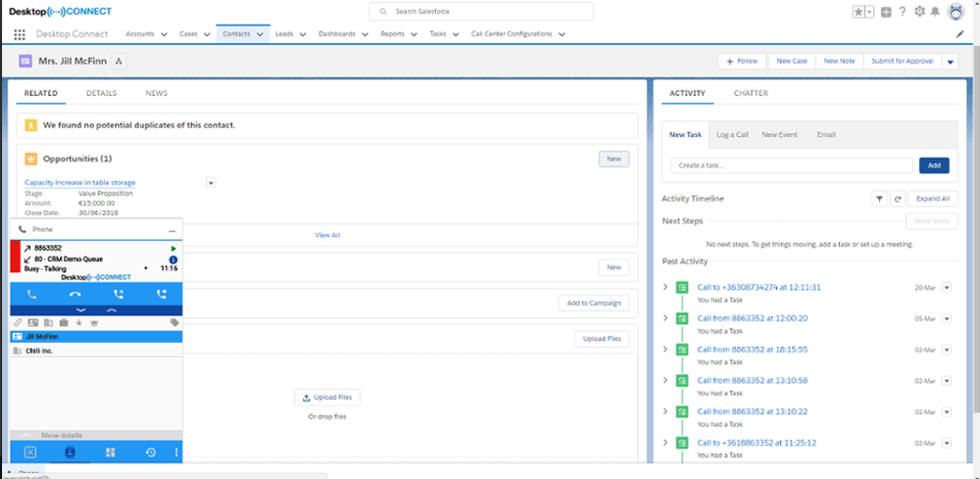Hang up the current call

[x=75, y=295]
